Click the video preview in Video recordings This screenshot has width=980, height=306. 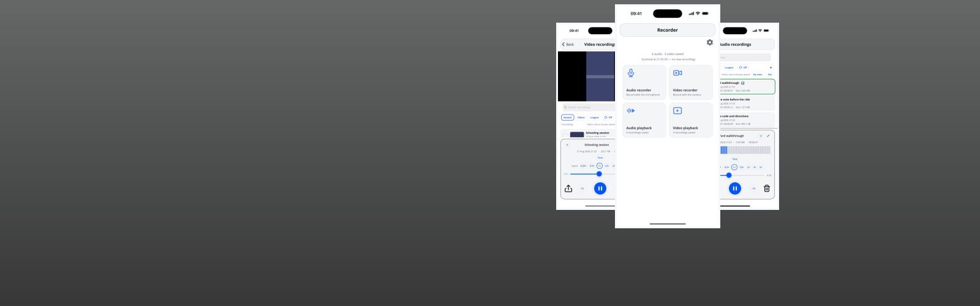click(x=586, y=76)
